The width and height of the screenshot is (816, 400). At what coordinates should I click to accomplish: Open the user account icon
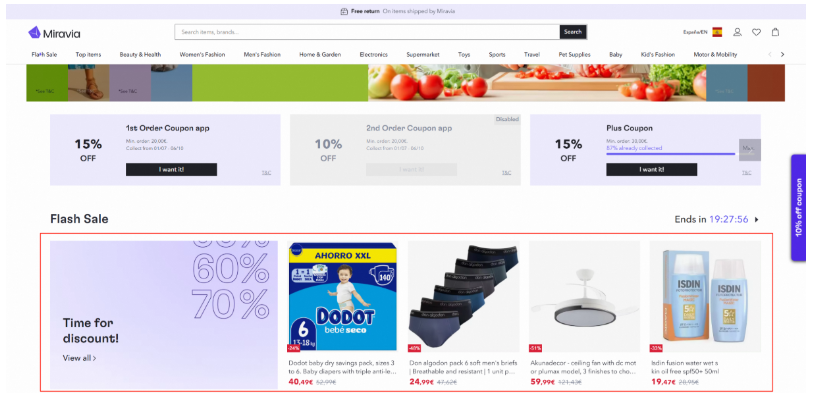[x=737, y=32]
